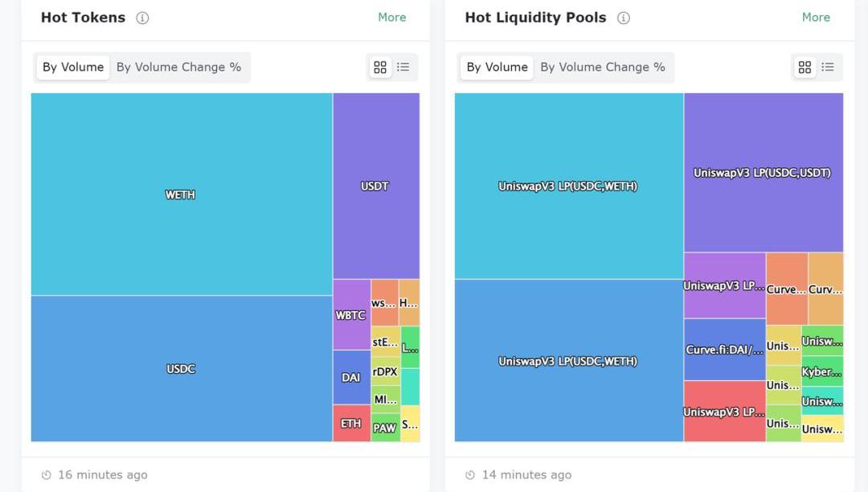Switch Hot Tokens to 'By Volume Change %'
This screenshot has height=492, width=868.
coord(178,68)
